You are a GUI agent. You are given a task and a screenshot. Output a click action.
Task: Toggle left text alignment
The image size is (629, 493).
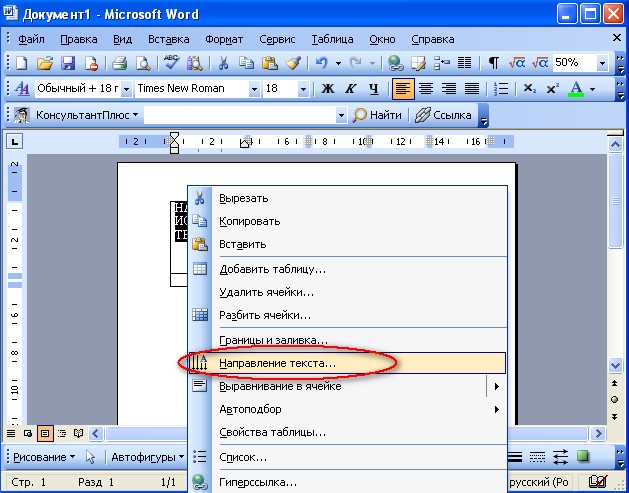click(x=403, y=88)
